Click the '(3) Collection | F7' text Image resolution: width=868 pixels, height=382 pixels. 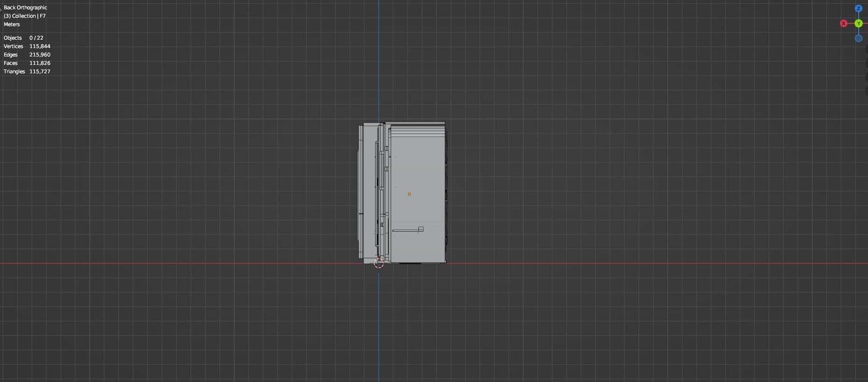point(24,16)
